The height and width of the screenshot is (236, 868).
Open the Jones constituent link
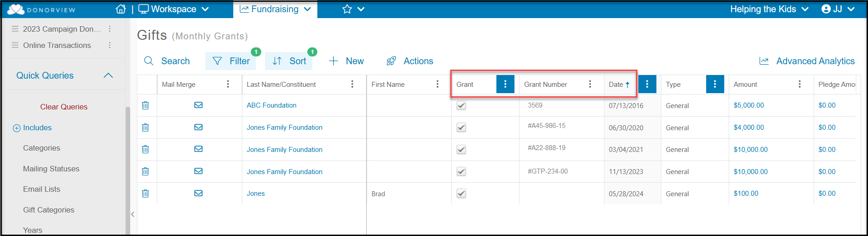pos(256,194)
